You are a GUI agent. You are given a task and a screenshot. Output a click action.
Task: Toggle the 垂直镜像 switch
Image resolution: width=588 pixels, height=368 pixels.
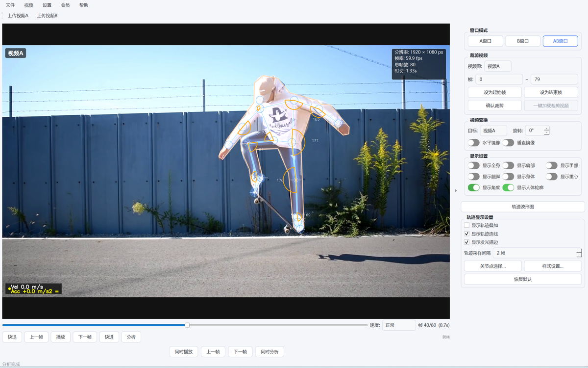point(508,143)
